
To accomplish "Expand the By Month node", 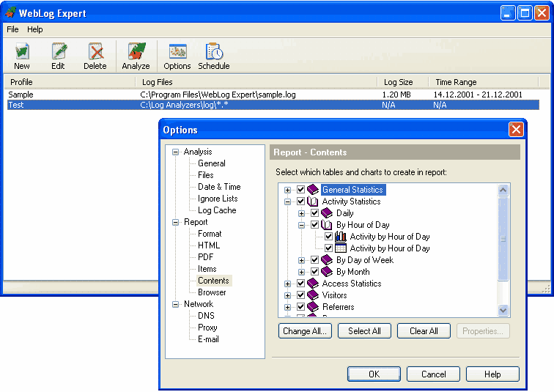I will (x=301, y=272).
